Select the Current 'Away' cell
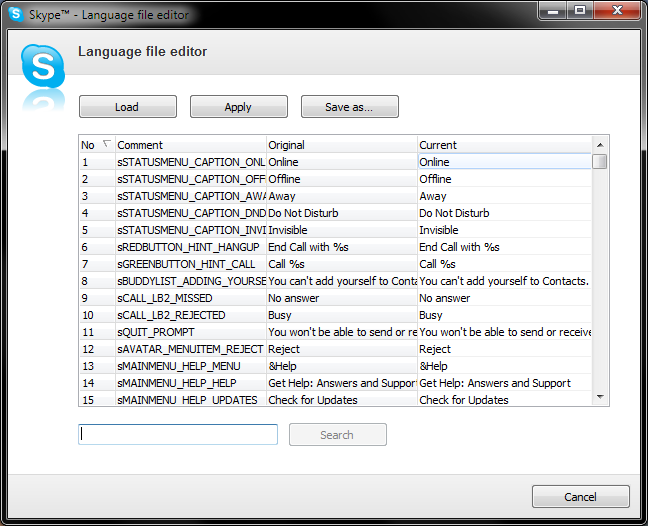This screenshot has width=648, height=526. (505, 196)
